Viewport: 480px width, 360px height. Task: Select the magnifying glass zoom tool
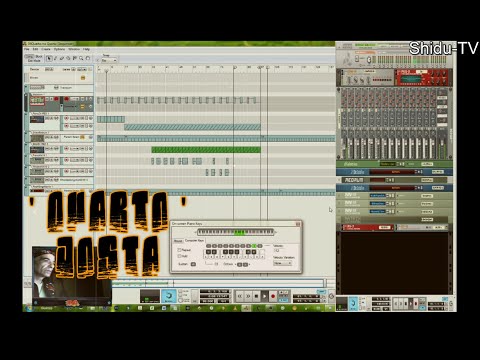tap(81, 59)
